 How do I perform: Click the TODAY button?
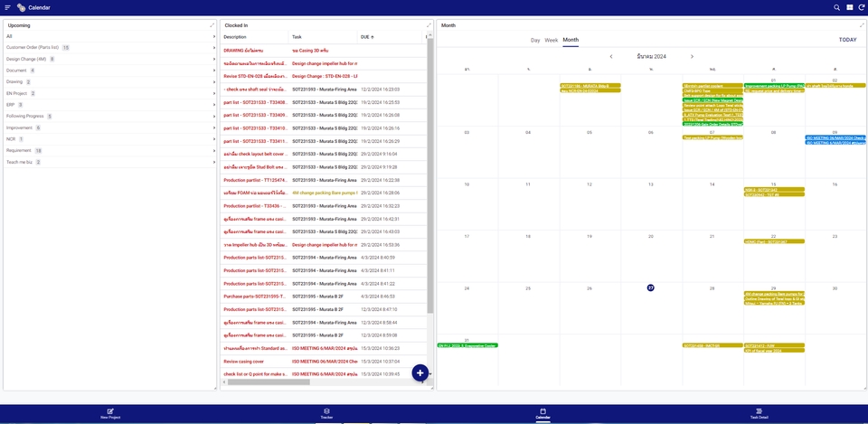847,40
